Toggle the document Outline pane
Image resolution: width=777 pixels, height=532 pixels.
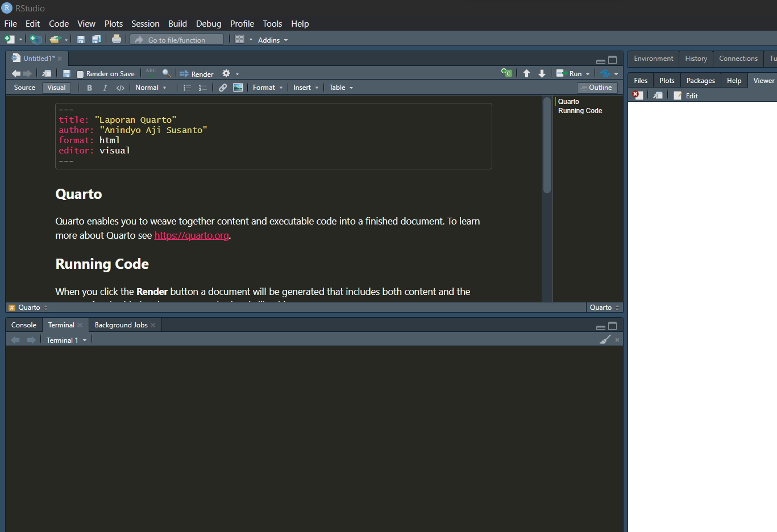pyautogui.click(x=599, y=88)
